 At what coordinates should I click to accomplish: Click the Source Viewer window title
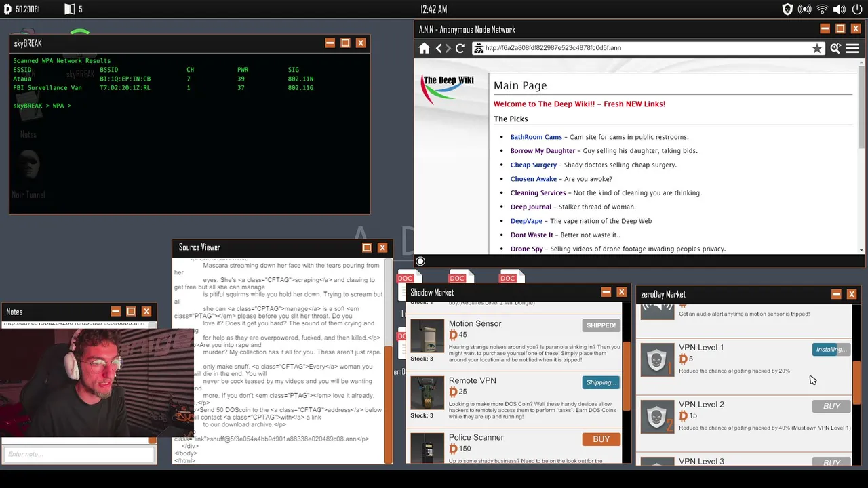click(199, 248)
